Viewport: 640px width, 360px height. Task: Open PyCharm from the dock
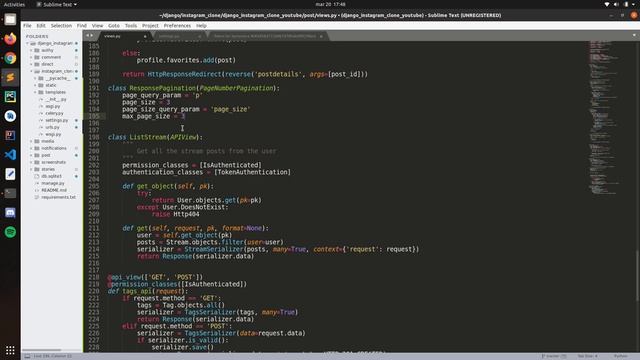click(10, 97)
